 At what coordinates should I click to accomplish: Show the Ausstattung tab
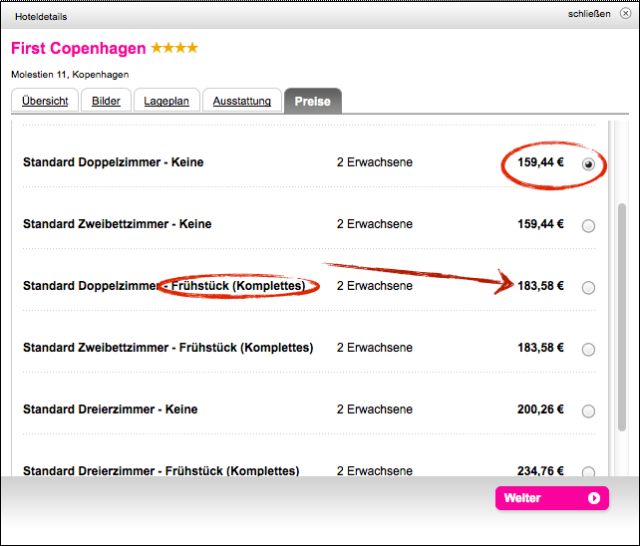click(x=242, y=101)
